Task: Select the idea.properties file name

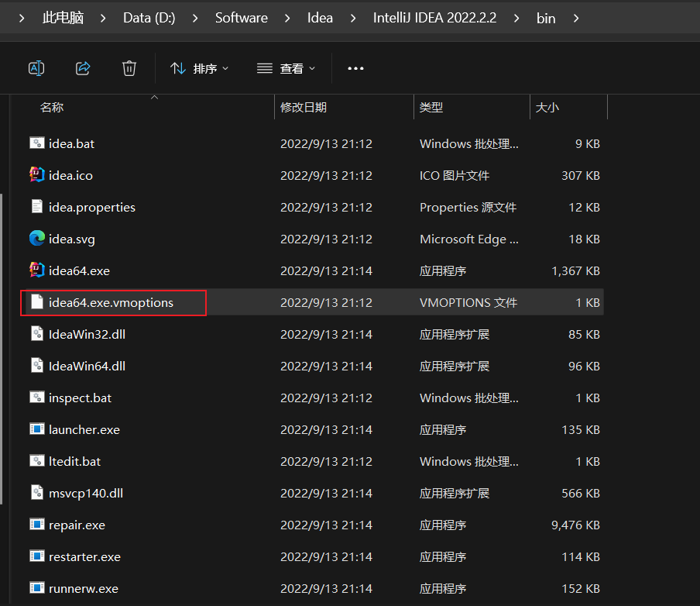Action: 92,208
